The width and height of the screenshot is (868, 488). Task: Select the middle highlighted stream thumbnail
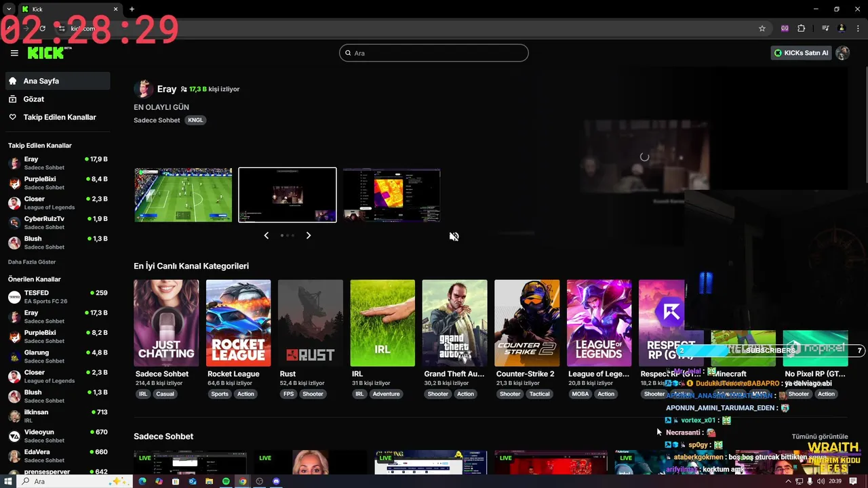288,195
